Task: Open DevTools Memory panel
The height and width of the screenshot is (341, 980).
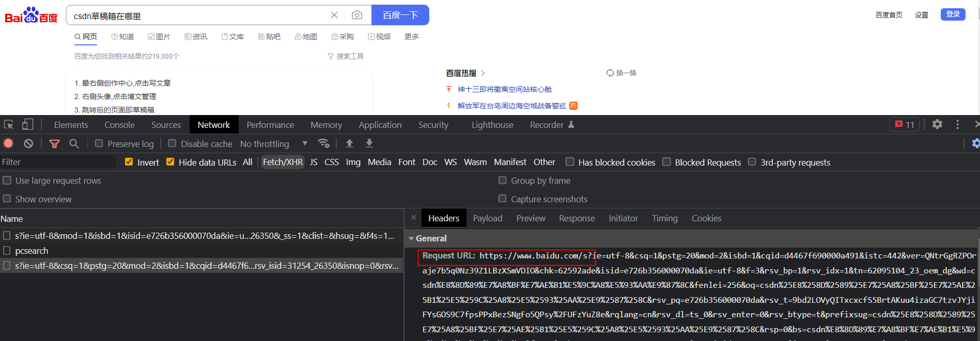Action: coord(326,125)
